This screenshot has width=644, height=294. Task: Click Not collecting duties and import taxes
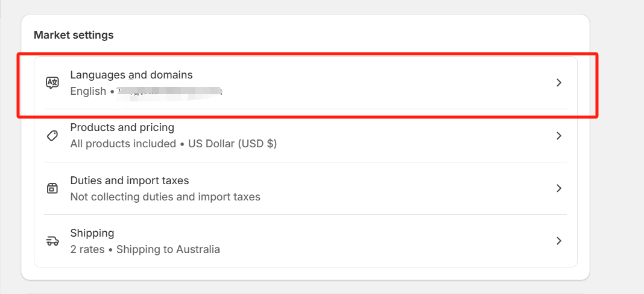pos(165,197)
